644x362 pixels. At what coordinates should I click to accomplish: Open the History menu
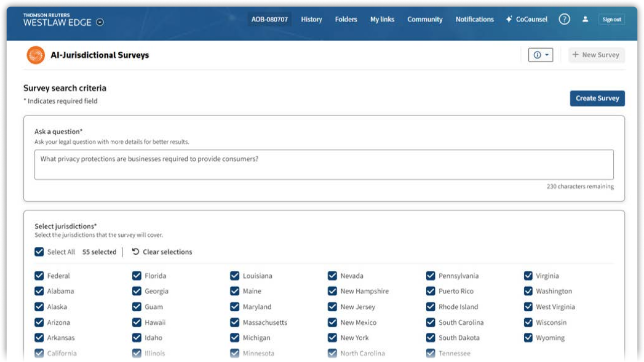[x=311, y=19]
